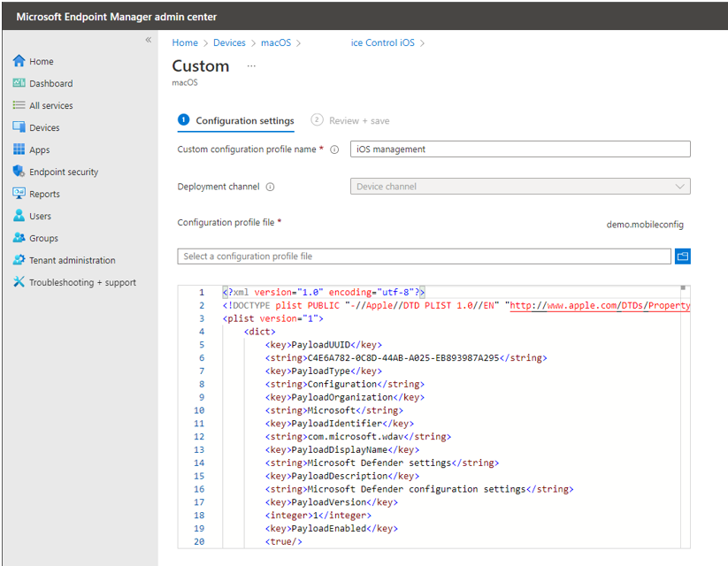Open the ellipsis menu beside Custom
This screenshot has width=728, height=566.
251,66
